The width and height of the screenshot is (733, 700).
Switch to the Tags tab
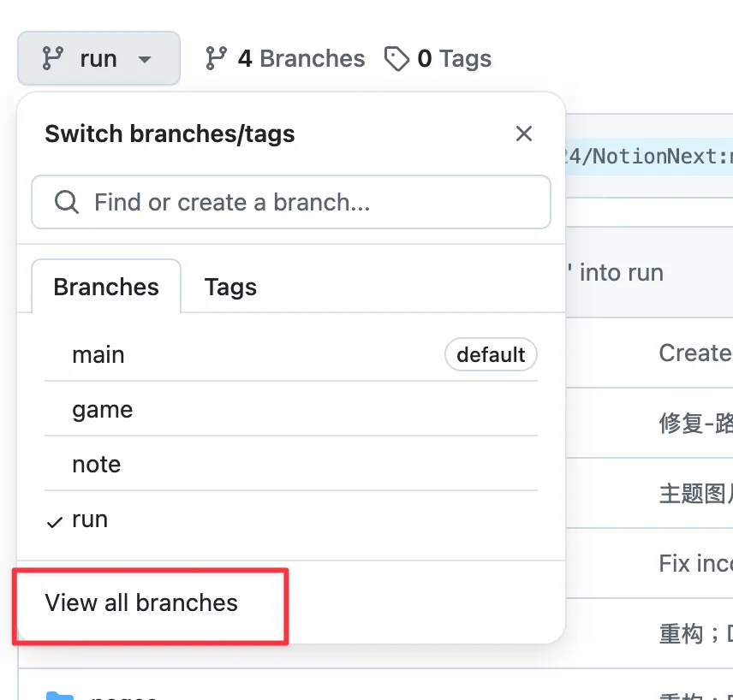(230, 287)
